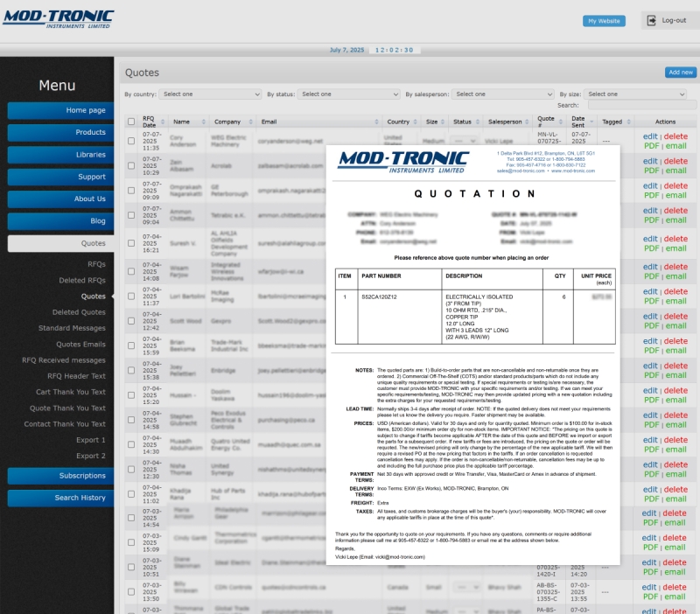This screenshot has height=614, width=700.
Task: Click delete link in the 07-07-2025 10:29 row
Action: tap(675, 161)
